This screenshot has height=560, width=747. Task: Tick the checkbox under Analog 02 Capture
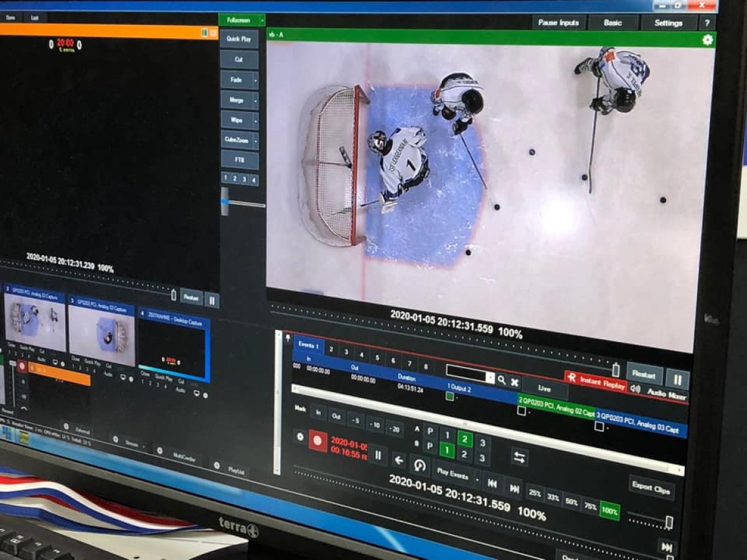click(x=522, y=410)
